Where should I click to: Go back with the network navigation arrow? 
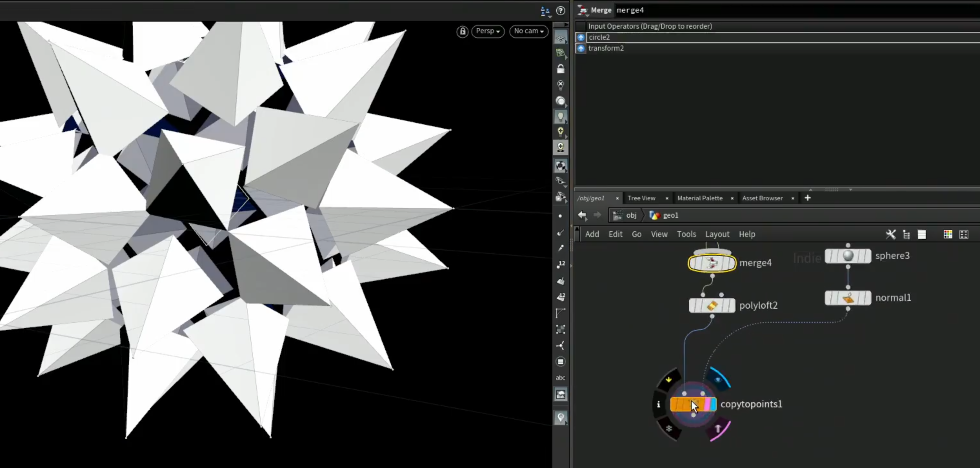pos(582,215)
